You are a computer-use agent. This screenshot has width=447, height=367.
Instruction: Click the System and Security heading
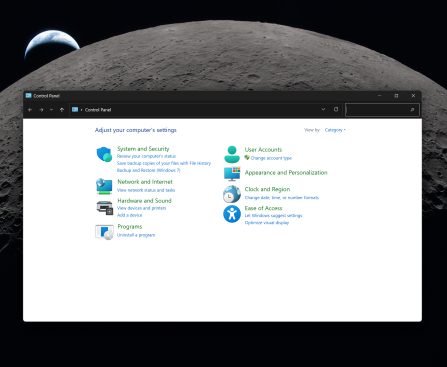(143, 149)
